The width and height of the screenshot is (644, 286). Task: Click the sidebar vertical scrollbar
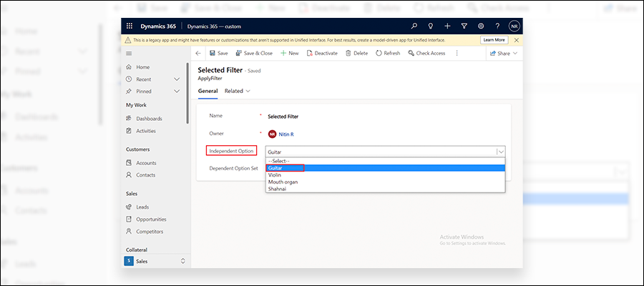[188, 92]
